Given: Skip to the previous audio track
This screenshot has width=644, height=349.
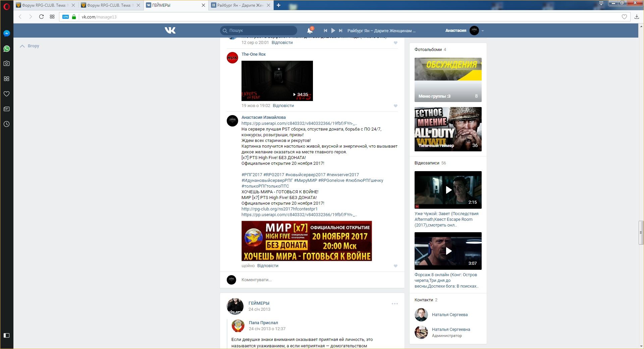Looking at the screenshot, I should pos(325,31).
